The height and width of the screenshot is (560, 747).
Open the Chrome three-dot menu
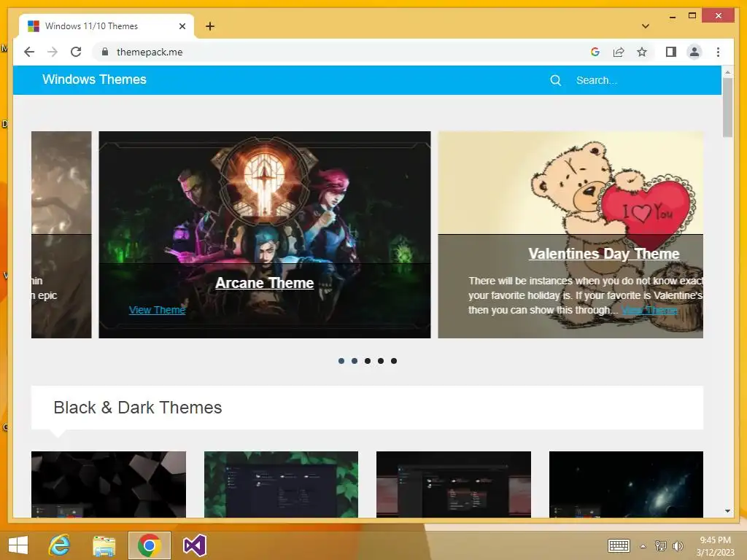point(718,52)
